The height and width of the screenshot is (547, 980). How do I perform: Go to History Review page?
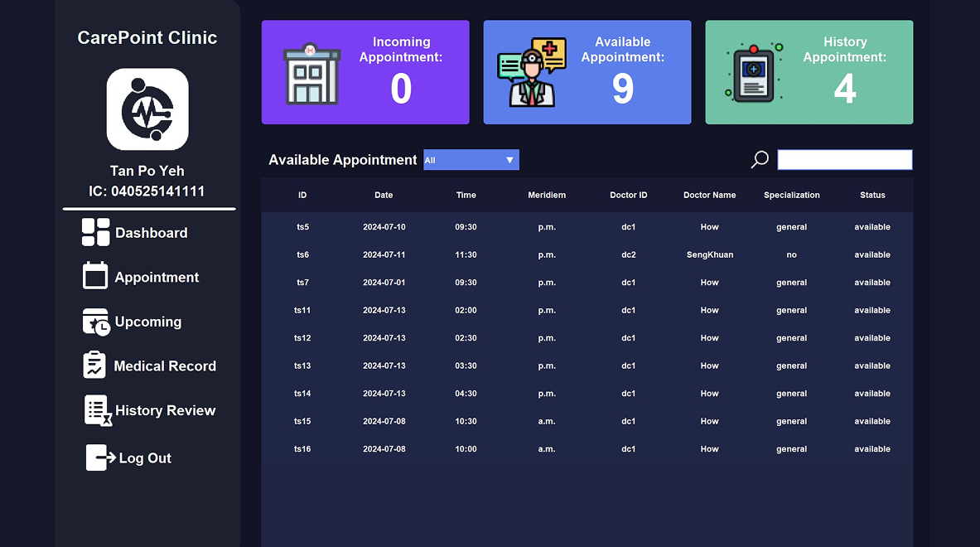165,410
